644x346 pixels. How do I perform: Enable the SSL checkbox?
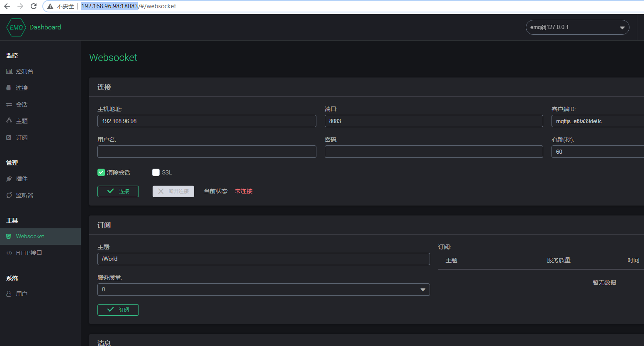coord(156,172)
